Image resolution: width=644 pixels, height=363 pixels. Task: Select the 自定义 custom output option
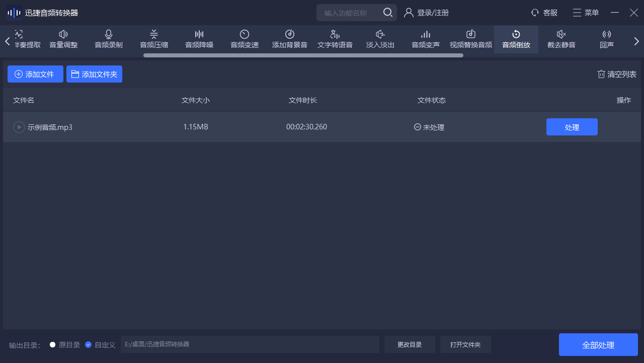89,345
